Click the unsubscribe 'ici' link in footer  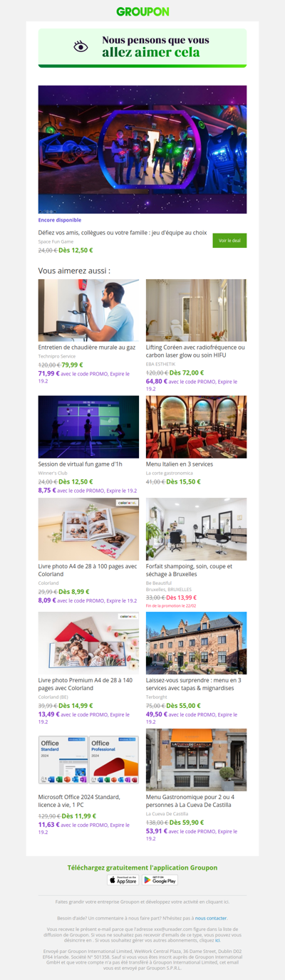pos(217,940)
